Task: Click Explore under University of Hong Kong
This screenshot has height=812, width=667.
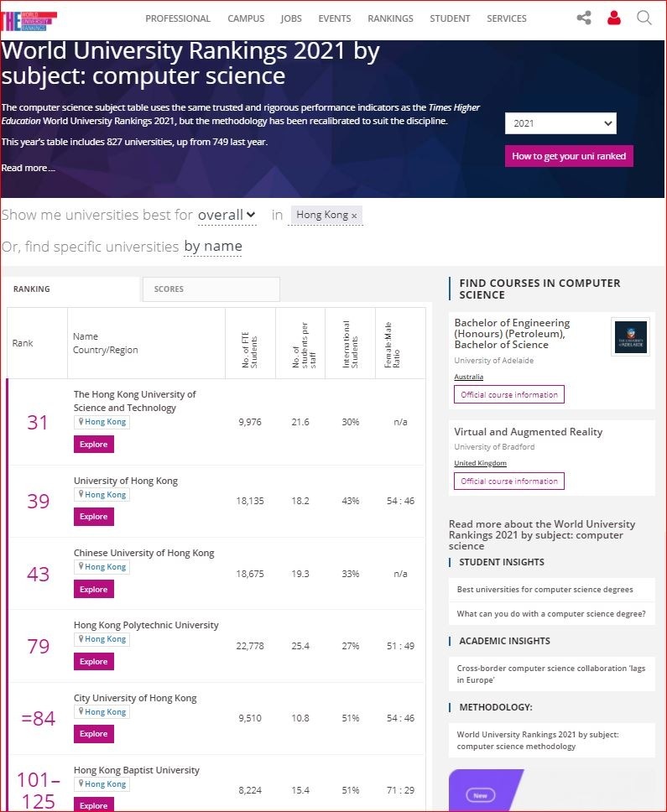Action: coord(93,516)
